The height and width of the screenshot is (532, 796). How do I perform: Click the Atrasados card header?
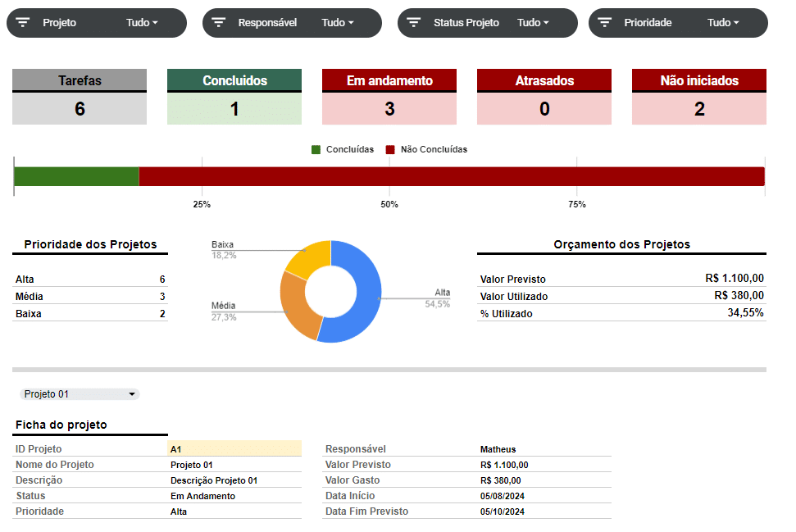click(x=544, y=80)
